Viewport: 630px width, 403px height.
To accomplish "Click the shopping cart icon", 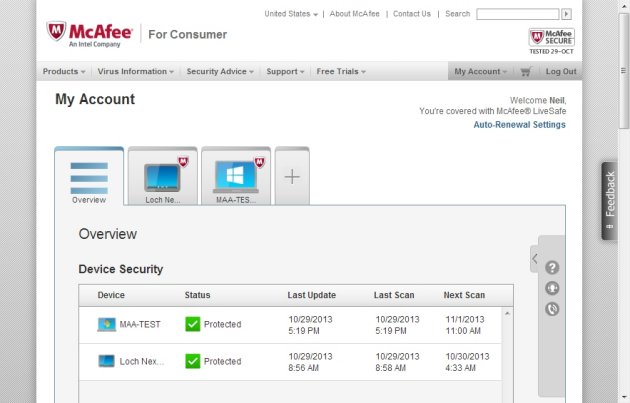I will coord(526,72).
